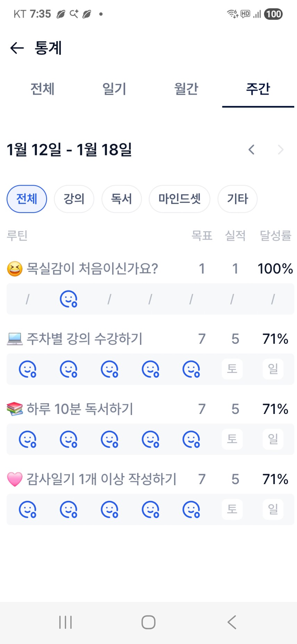Open the Android recent apps button
297x644 pixels.
tap(65, 622)
